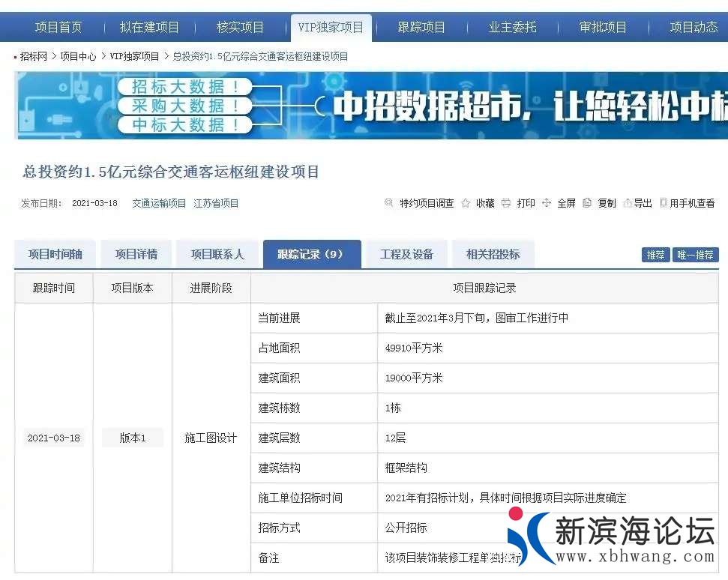Click the 用手机查看 phone icon

click(x=663, y=203)
